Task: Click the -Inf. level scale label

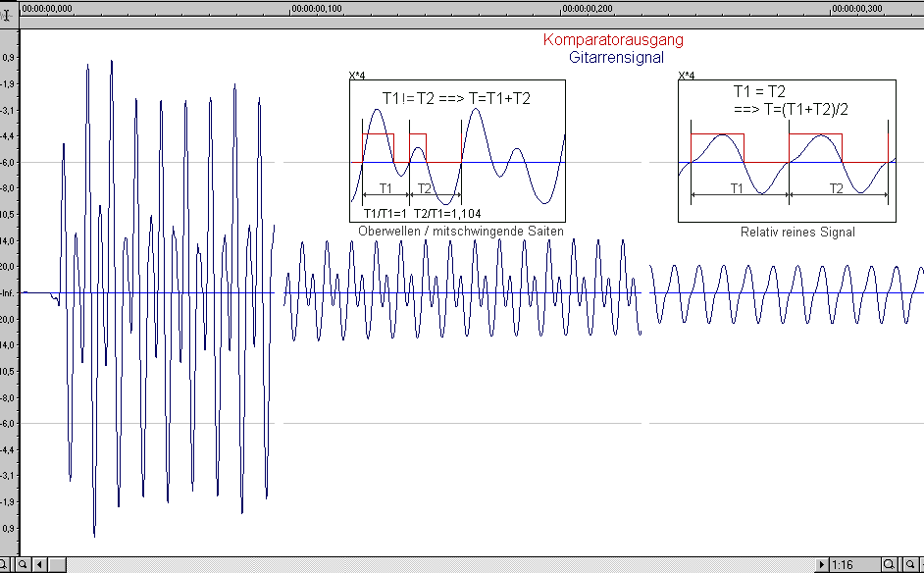Action: point(8,292)
